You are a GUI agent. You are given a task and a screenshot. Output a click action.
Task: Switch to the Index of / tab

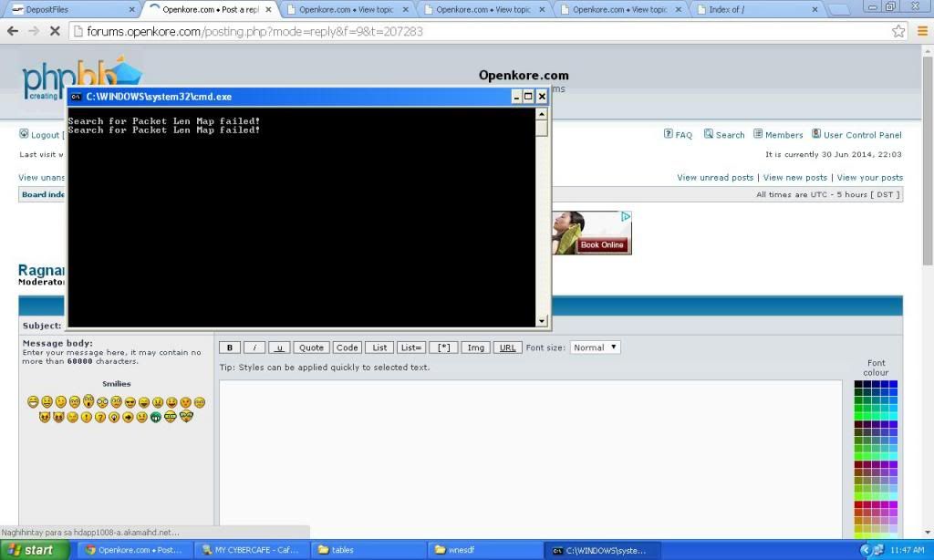pos(756,9)
